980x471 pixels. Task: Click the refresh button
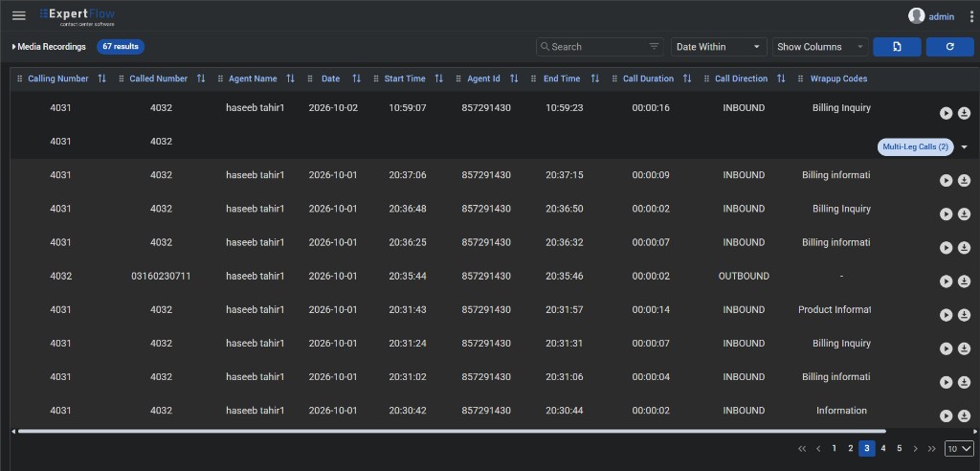[x=950, y=47]
